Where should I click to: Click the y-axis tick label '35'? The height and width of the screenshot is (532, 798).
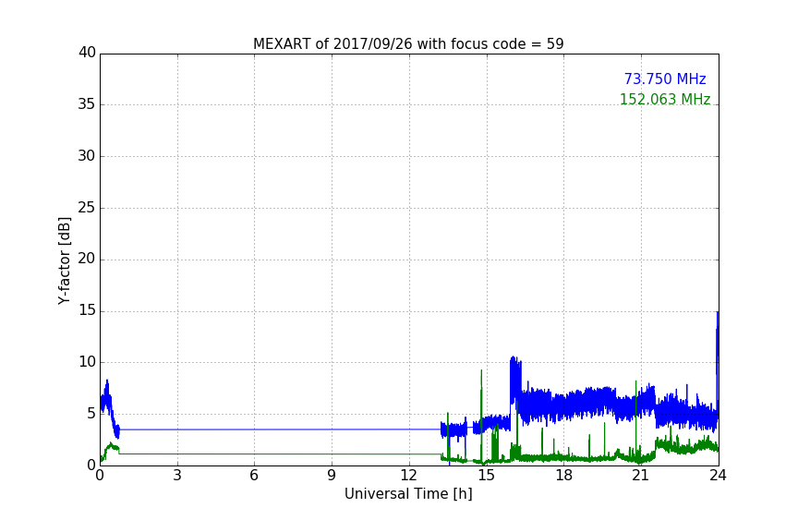click(x=87, y=104)
